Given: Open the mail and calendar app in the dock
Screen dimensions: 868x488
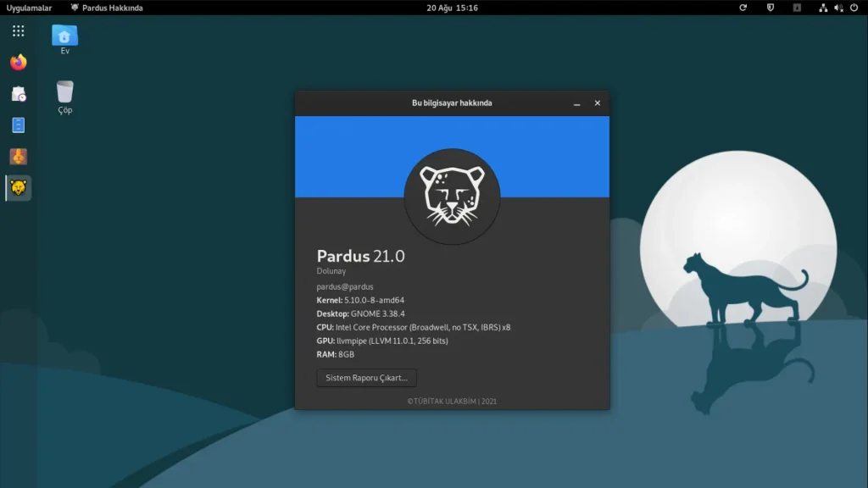Looking at the screenshot, I should tap(19, 93).
